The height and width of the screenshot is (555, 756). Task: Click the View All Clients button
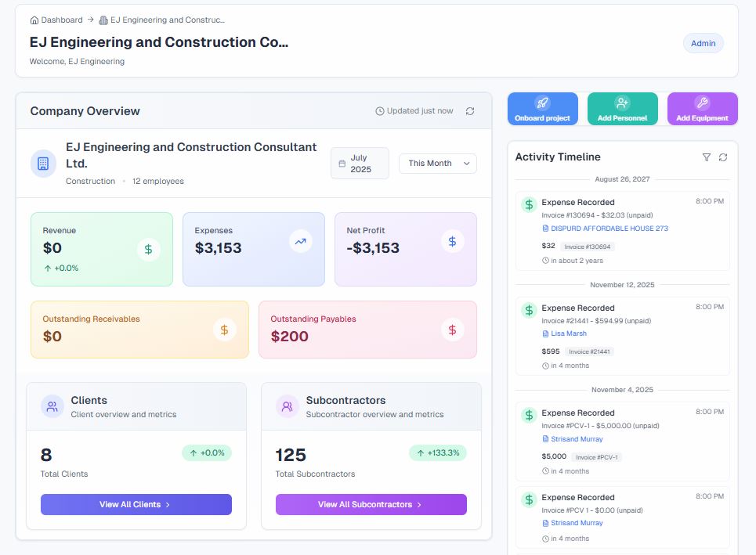coord(136,504)
